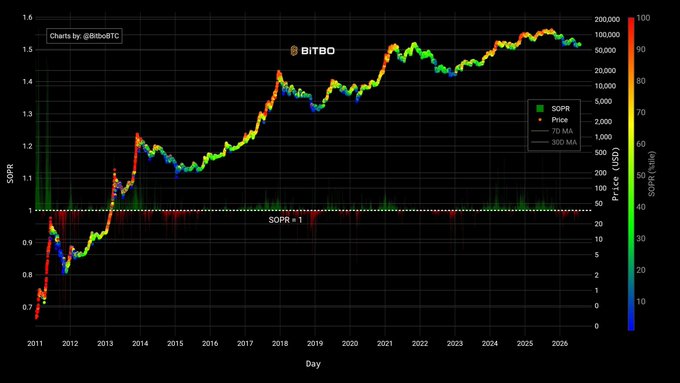
Task: Click the 2021 price peak point
Action: tap(415, 44)
